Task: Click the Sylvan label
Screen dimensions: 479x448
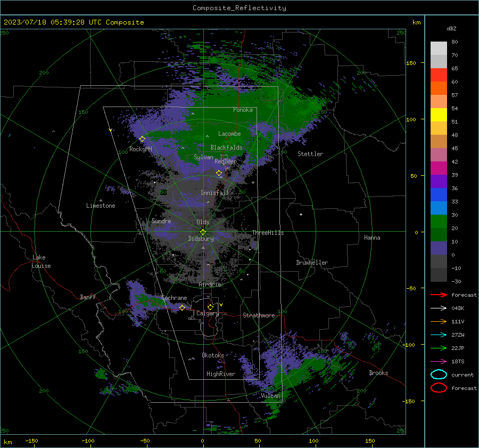Action: [x=203, y=157]
